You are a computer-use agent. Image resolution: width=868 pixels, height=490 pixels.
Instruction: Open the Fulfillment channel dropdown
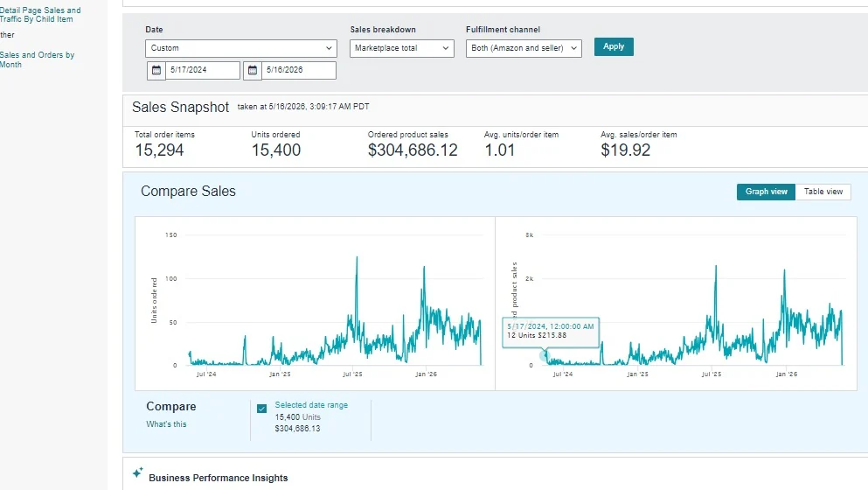click(x=524, y=48)
